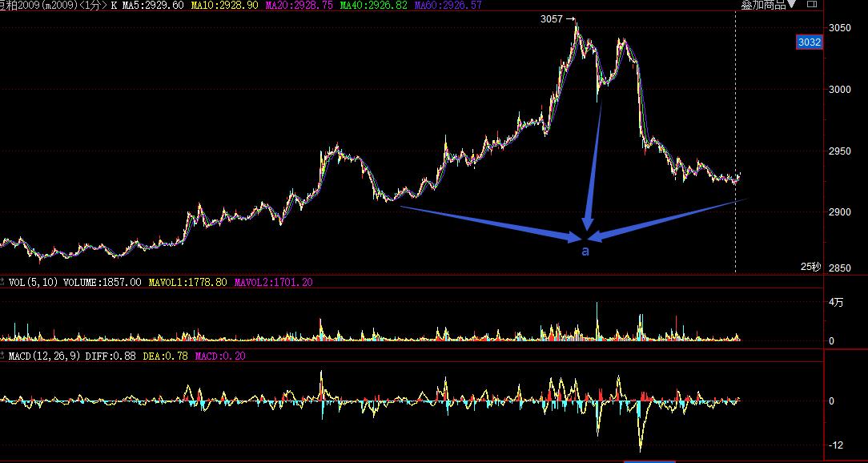Viewport: 868px width, 463px height.
Task: Click the VOLUME:1857.00 value
Action: pos(102,283)
